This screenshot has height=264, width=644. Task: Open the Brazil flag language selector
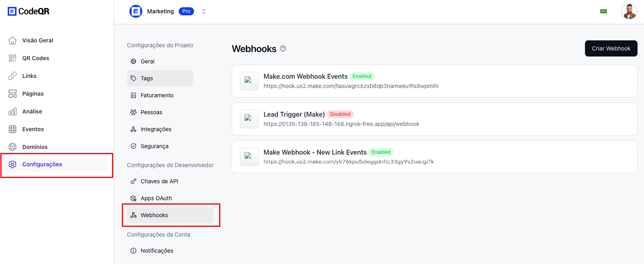pyautogui.click(x=604, y=11)
